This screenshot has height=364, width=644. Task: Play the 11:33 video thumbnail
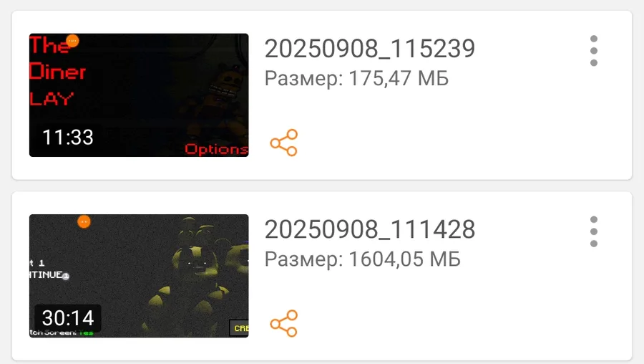pos(139,95)
